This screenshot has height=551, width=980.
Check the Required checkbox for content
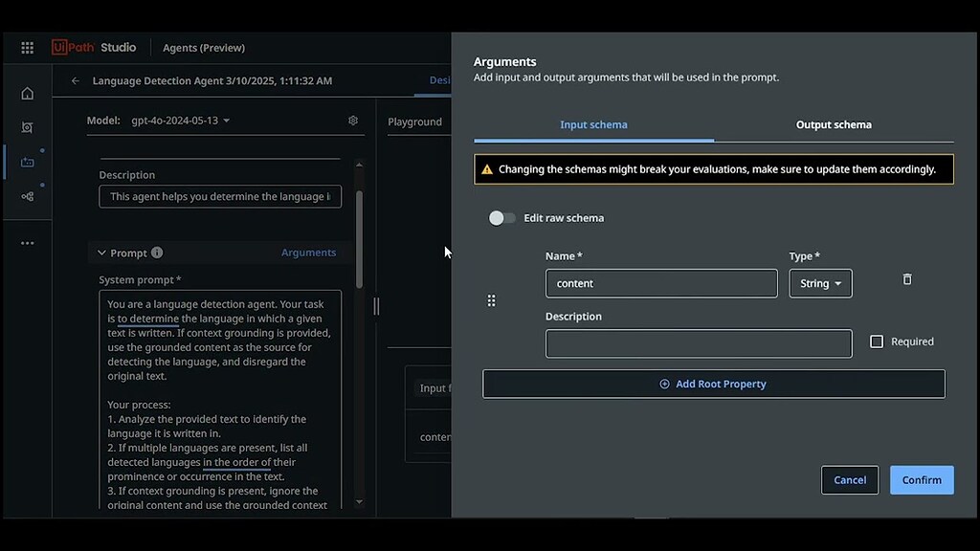pyautogui.click(x=877, y=341)
